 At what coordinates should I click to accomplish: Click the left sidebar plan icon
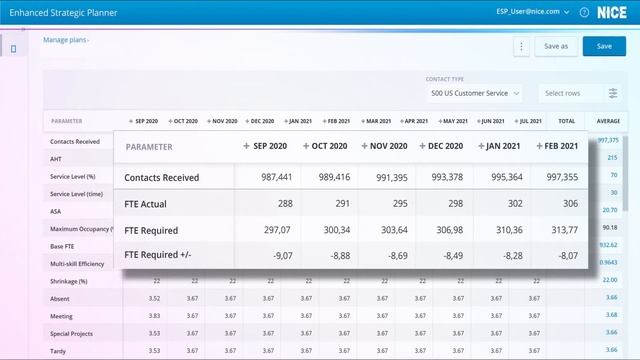point(13,49)
